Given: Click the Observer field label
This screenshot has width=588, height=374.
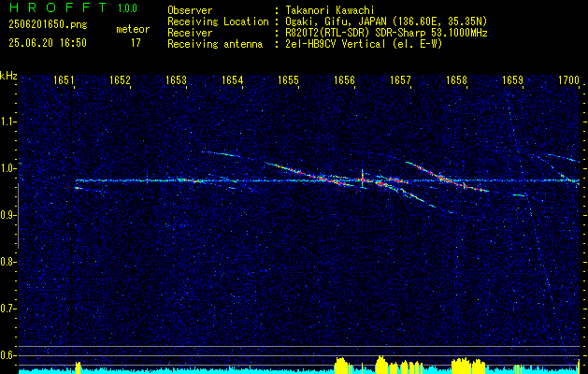Looking at the screenshot, I should (190, 10).
